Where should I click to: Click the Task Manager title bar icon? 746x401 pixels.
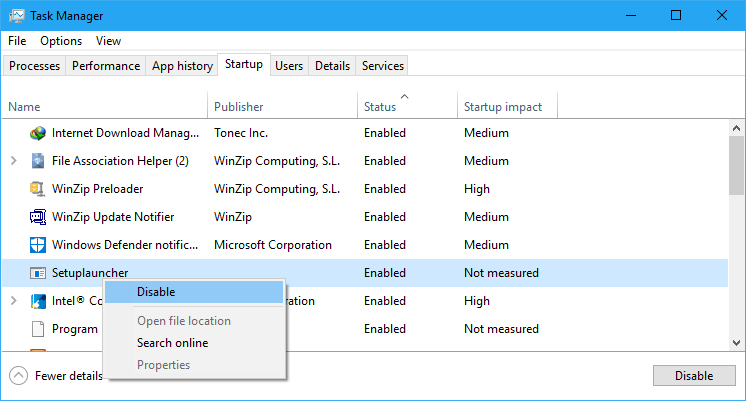coord(16,16)
